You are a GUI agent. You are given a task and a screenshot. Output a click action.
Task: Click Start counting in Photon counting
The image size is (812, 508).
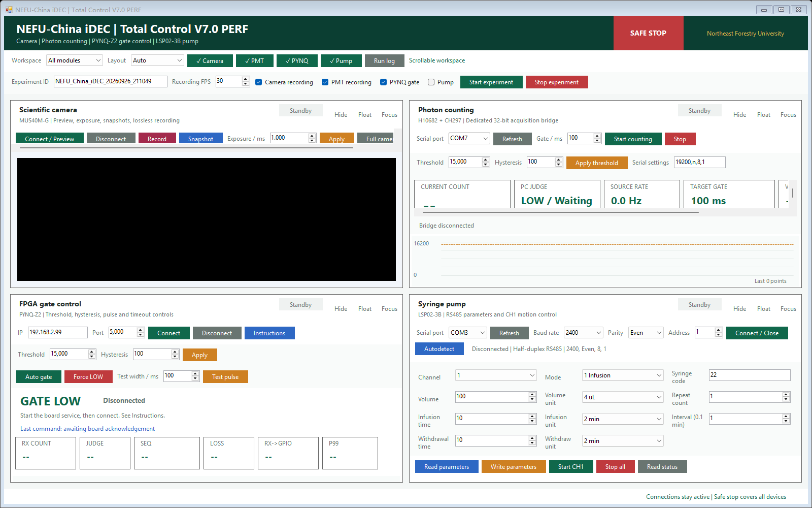[x=633, y=139]
